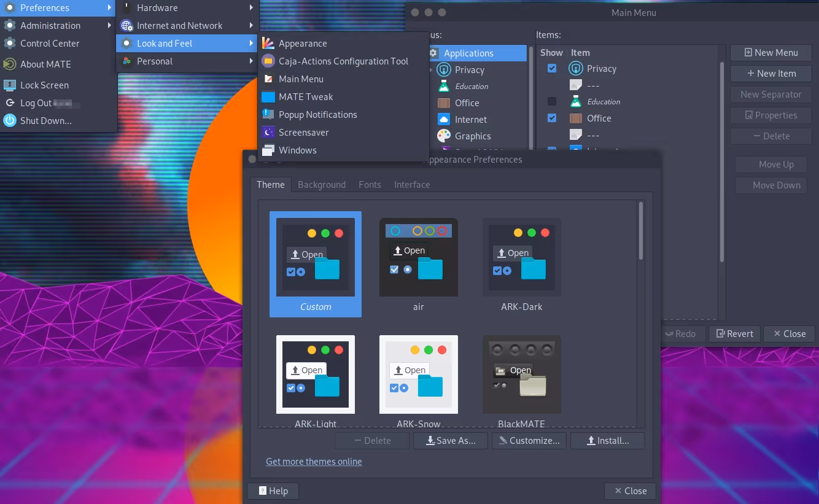
Task: Click Close in Appearance Preferences
Action: click(630, 491)
